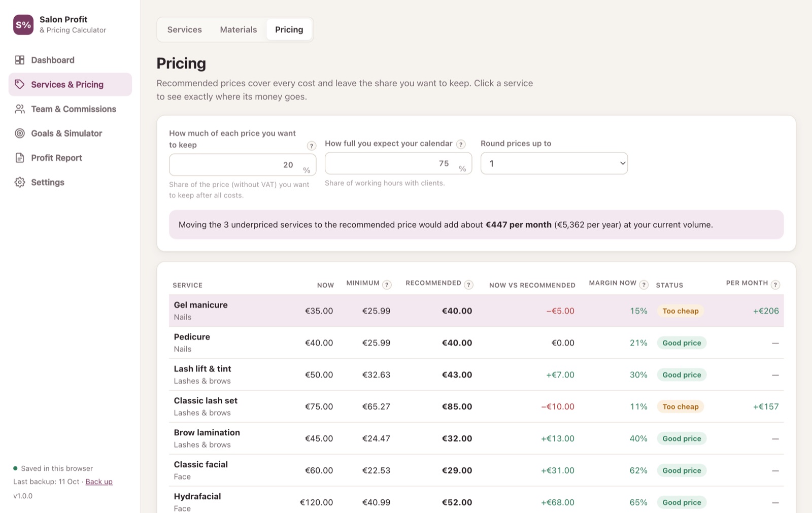Show help for the Margin Now column
The height and width of the screenshot is (513, 812).
coord(644,285)
